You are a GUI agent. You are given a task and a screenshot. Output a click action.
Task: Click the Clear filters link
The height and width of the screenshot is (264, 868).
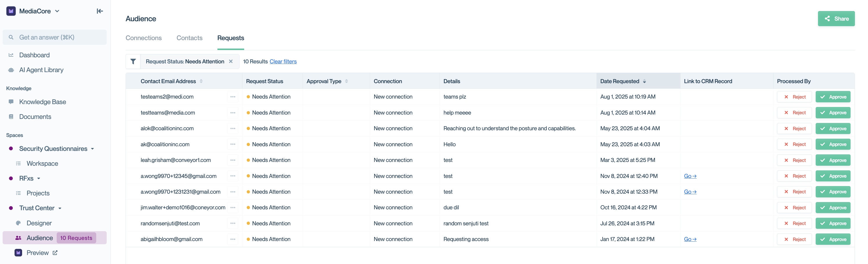(283, 61)
